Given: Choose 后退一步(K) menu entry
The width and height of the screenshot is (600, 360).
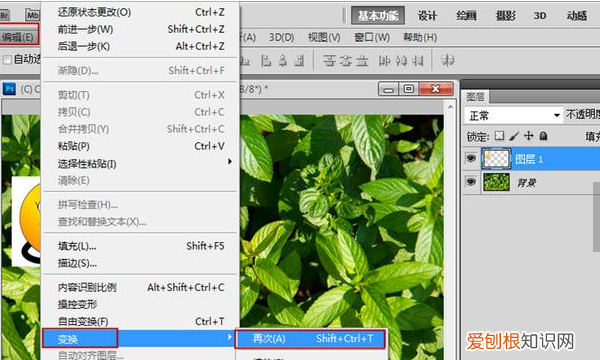Looking at the screenshot, I should [x=140, y=46].
